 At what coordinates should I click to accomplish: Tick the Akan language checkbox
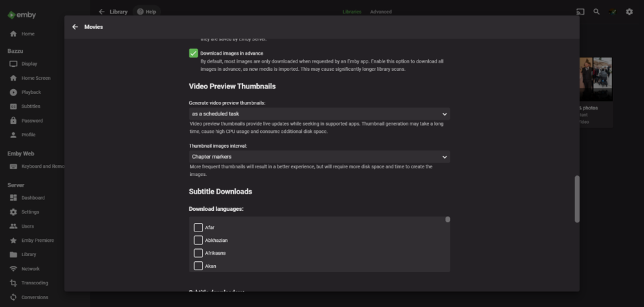(198, 266)
